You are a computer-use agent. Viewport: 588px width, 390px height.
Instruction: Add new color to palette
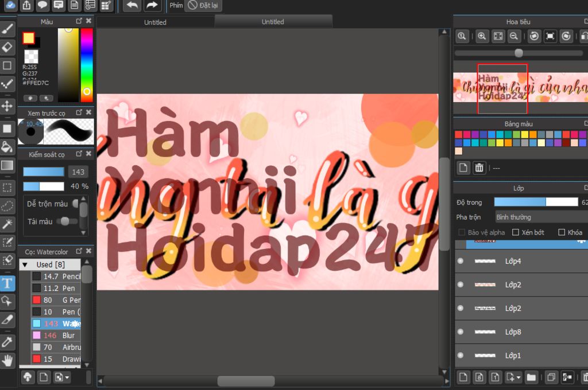pyautogui.click(x=463, y=168)
